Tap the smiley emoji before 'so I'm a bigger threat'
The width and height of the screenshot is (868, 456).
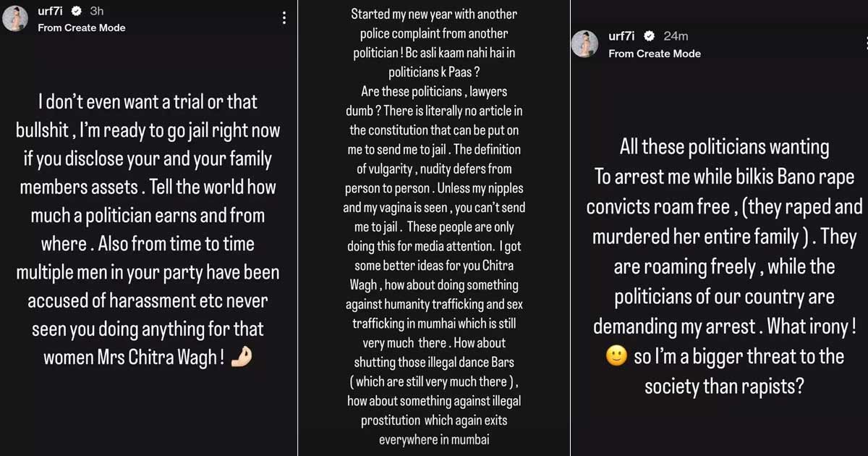pos(616,357)
